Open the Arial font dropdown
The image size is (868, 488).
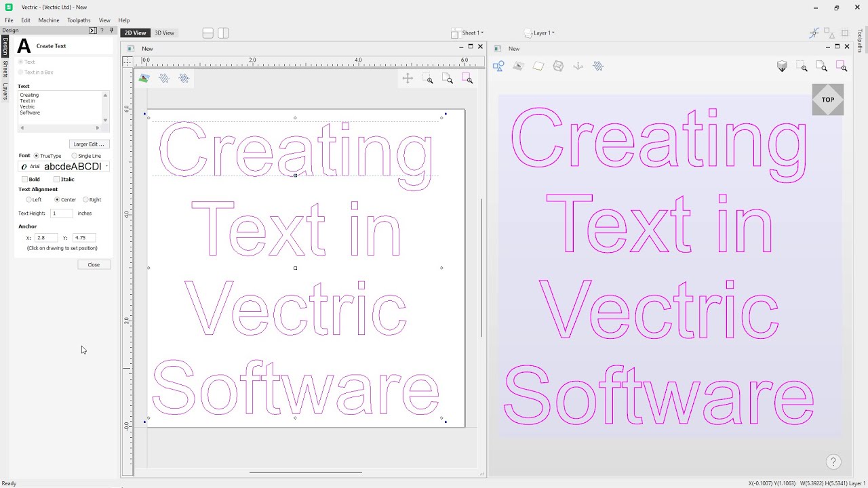[64, 167]
